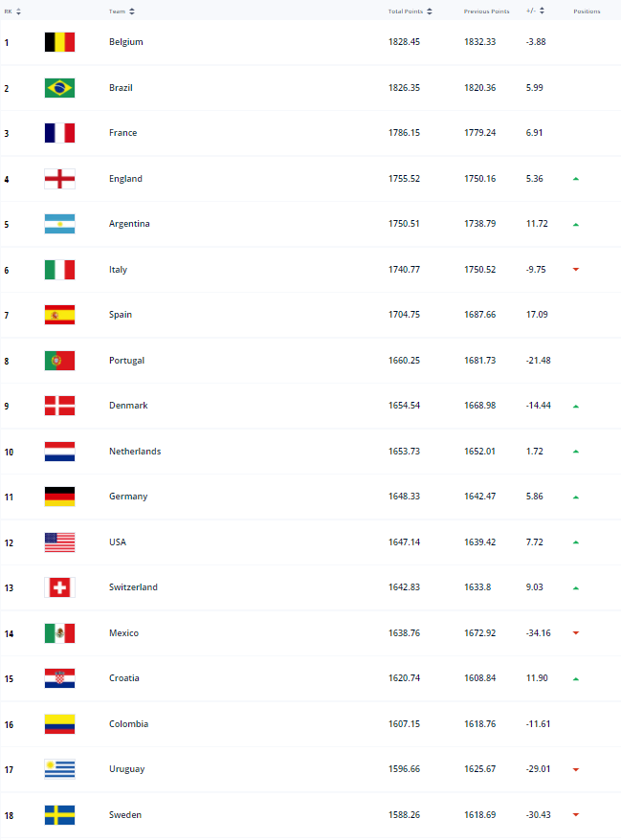
Task: Sort by Team column arrows
Action: pyautogui.click(x=131, y=11)
